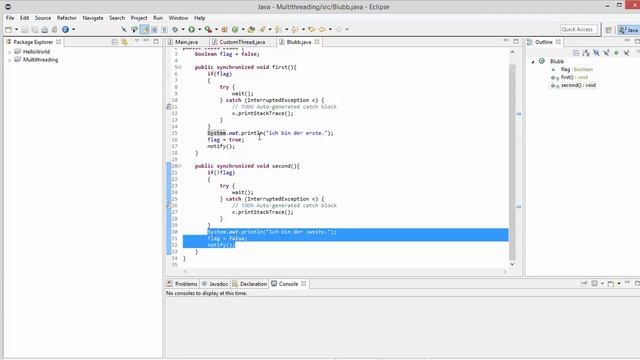
Task: Switch to the Declaration tab
Action: [249, 284]
